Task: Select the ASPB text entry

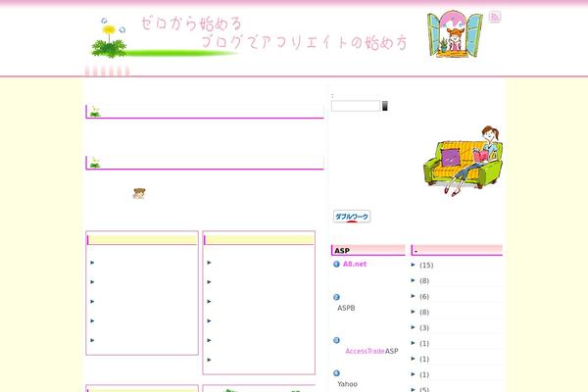Action: 346,308
